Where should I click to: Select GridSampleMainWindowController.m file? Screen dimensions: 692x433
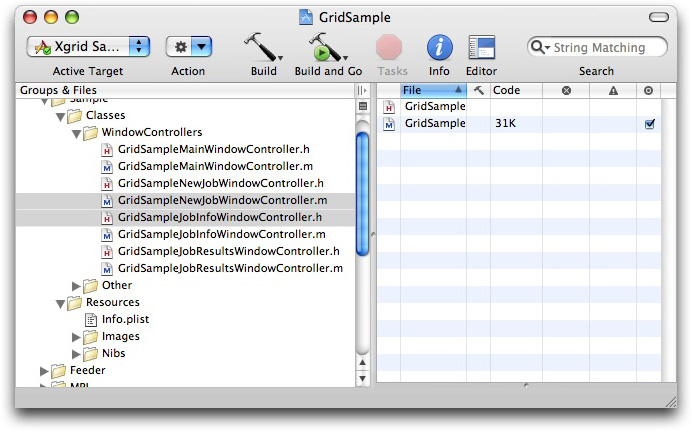point(215,166)
